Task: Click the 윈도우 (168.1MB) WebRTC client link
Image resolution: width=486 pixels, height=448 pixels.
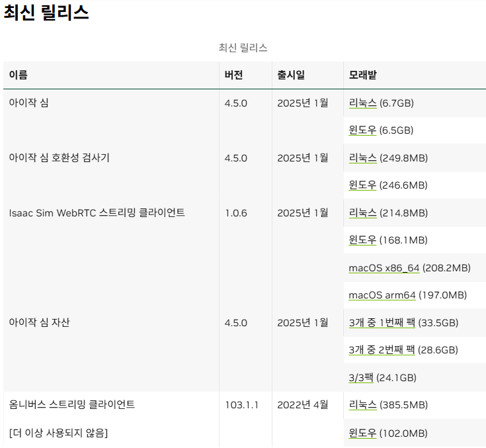Action: coord(362,240)
